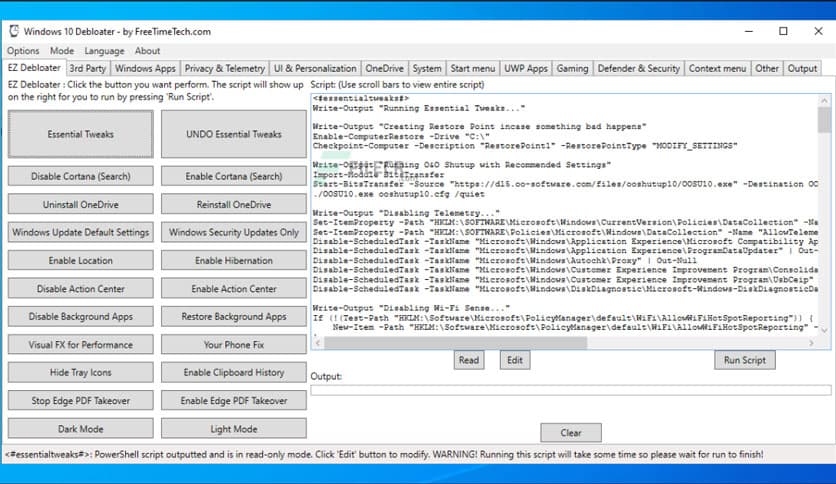Click Stop Edge PDF Takeover
This screenshot has height=484, width=836.
coord(81,400)
